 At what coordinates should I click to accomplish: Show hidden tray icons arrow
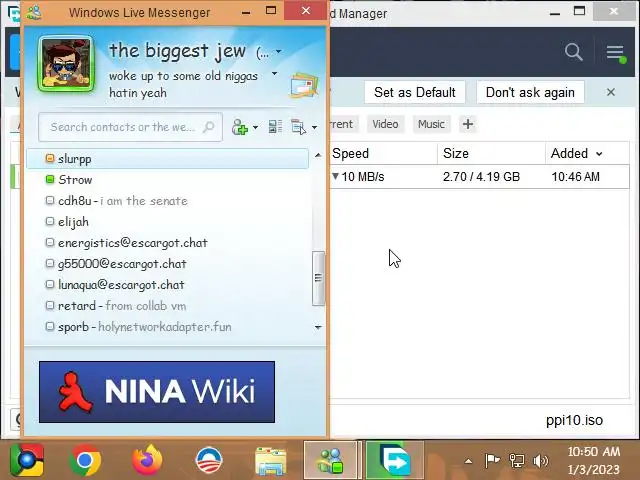click(469, 461)
